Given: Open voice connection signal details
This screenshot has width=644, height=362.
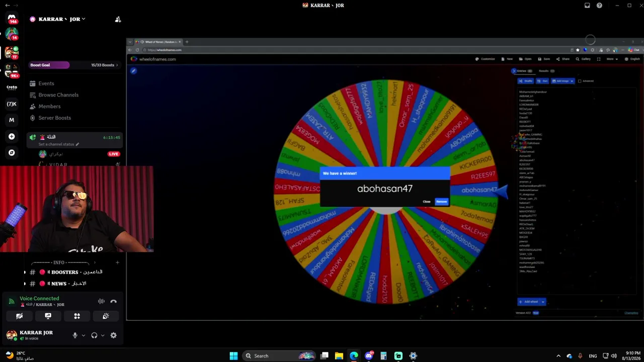Looking at the screenshot, I should click(12, 301).
